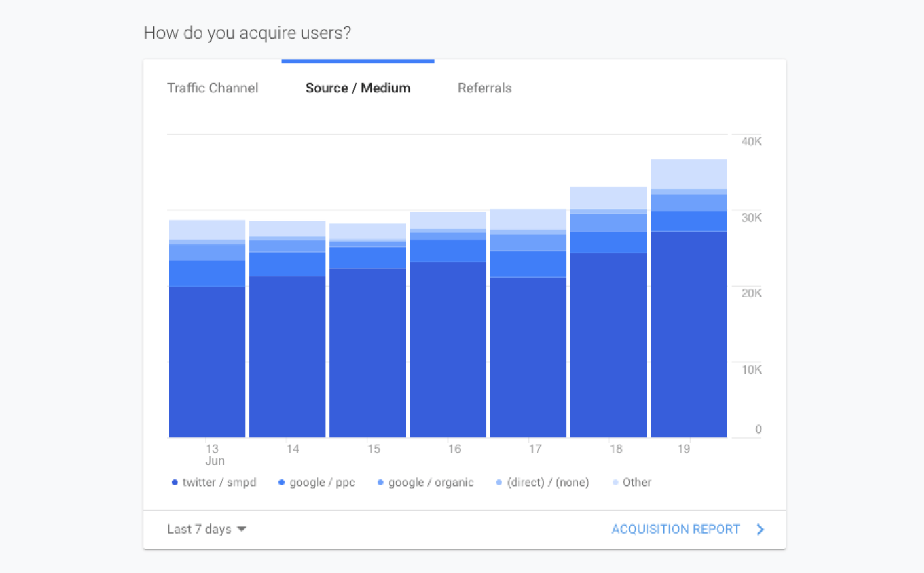Open the Acquisition Report link
This screenshot has width=924, height=573.
click(675, 529)
